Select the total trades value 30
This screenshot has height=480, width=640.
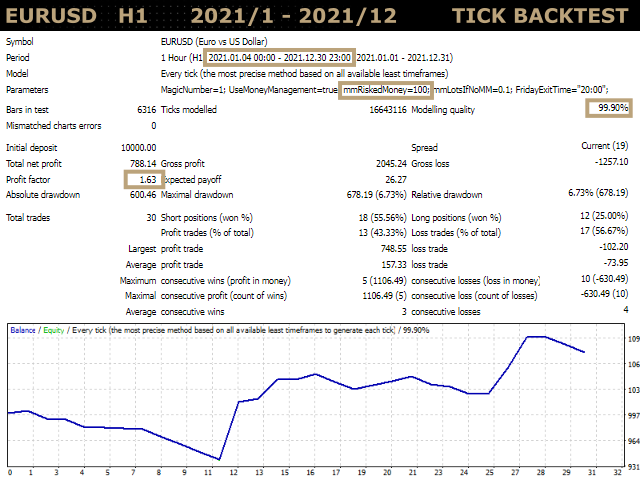tap(151, 218)
